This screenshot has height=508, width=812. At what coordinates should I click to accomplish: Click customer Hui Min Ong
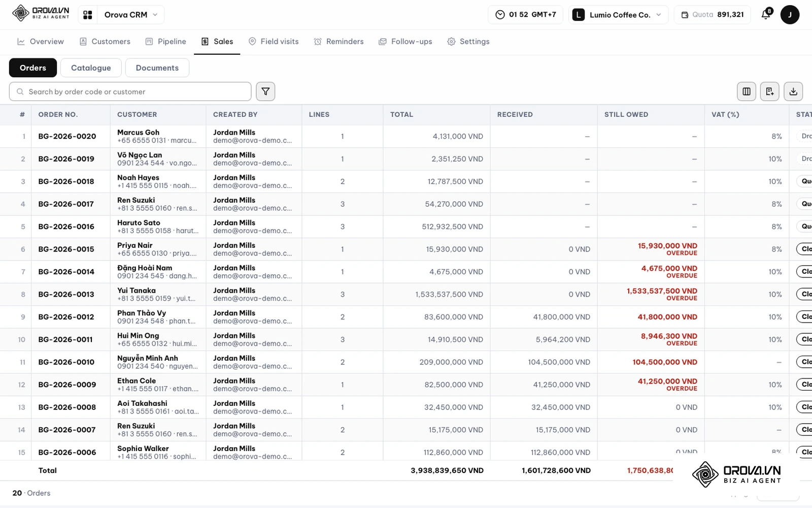point(138,336)
